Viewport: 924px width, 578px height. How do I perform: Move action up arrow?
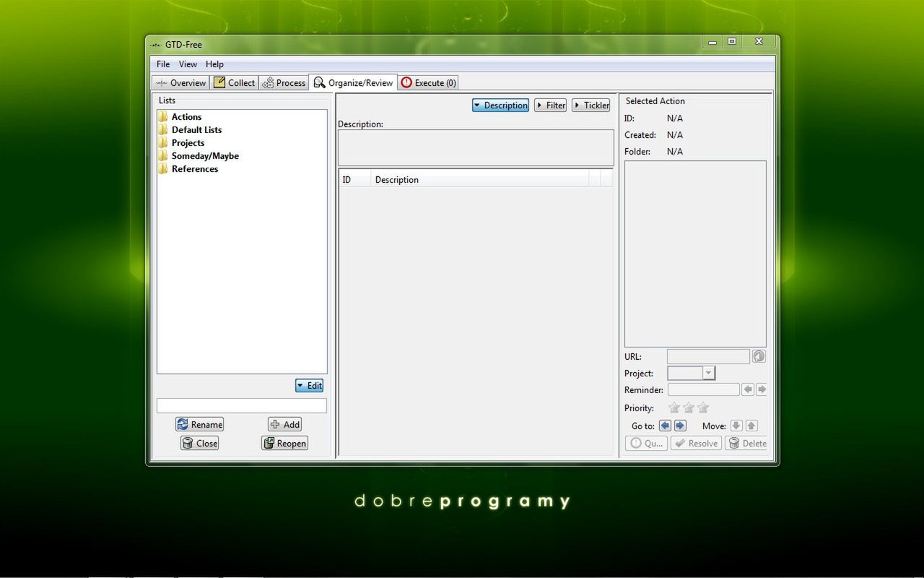[751, 426]
